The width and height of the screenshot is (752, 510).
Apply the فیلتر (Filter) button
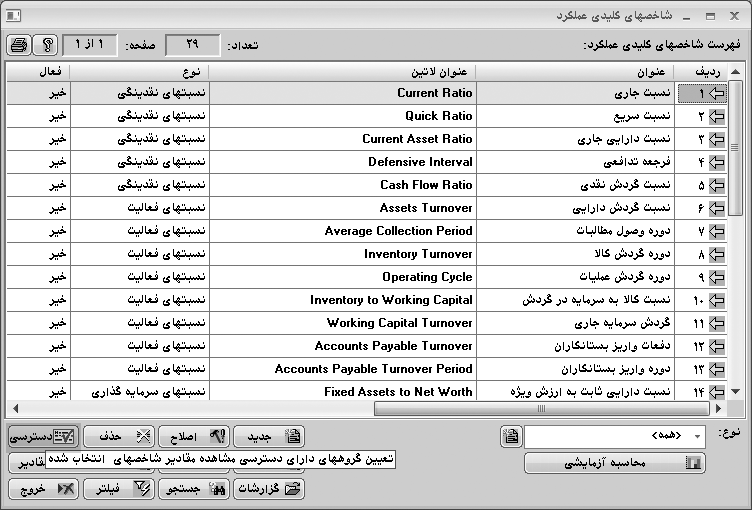point(119,489)
